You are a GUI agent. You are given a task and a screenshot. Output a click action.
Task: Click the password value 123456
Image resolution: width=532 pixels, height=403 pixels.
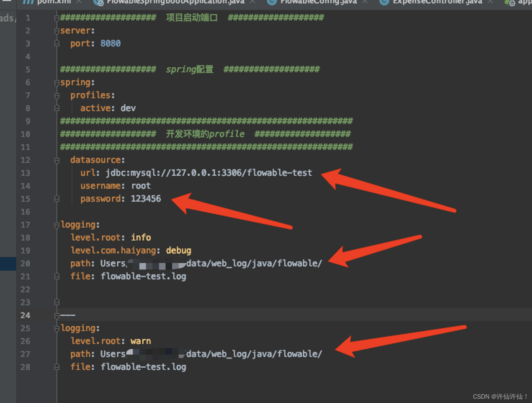[x=146, y=199]
